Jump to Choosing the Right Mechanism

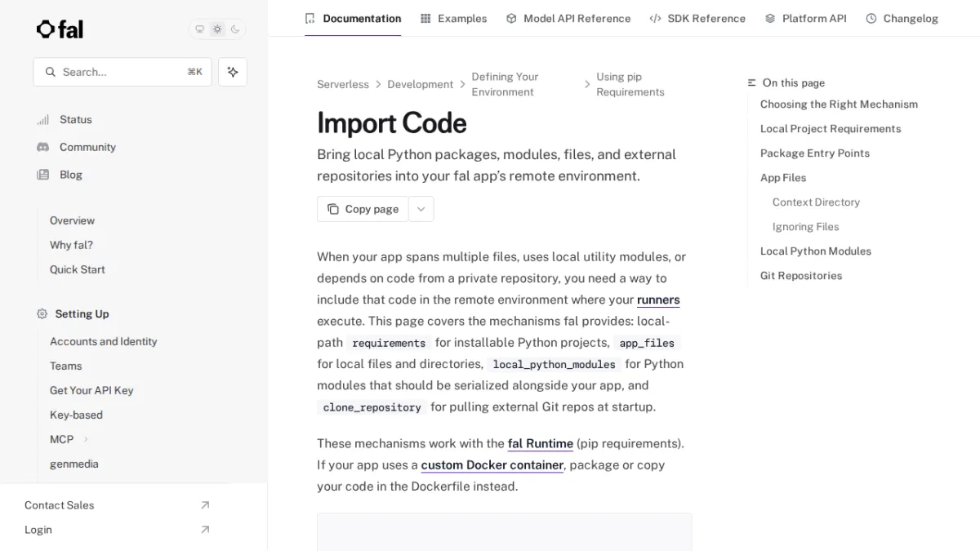[x=839, y=104]
